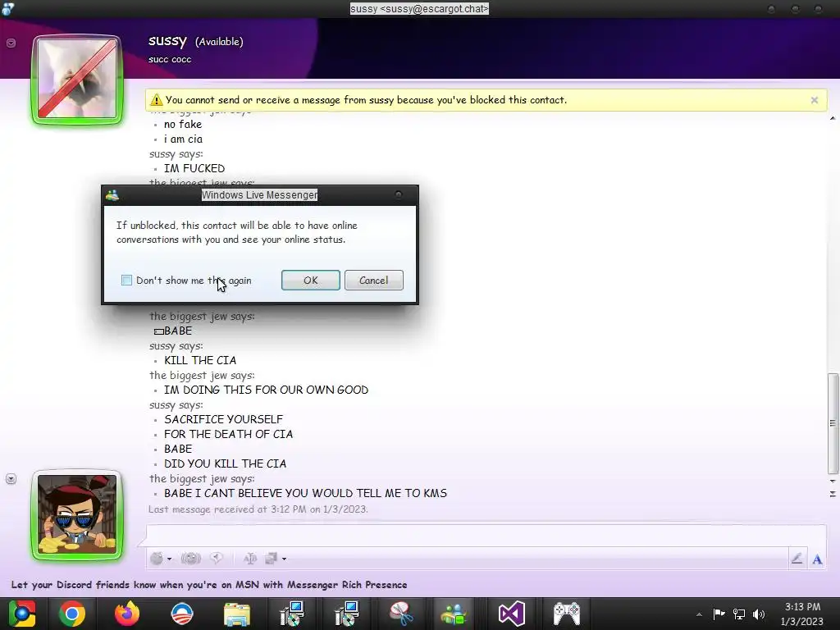Viewport: 840px width, 630px height.
Task: Click sussy's blocked display picture
Action: (78, 80)
